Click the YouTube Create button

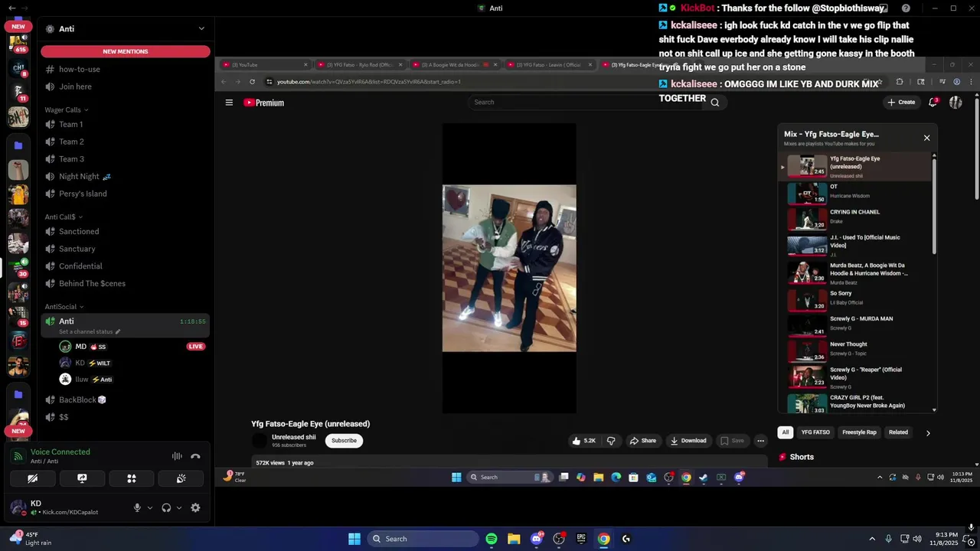(x=901, y=103)
